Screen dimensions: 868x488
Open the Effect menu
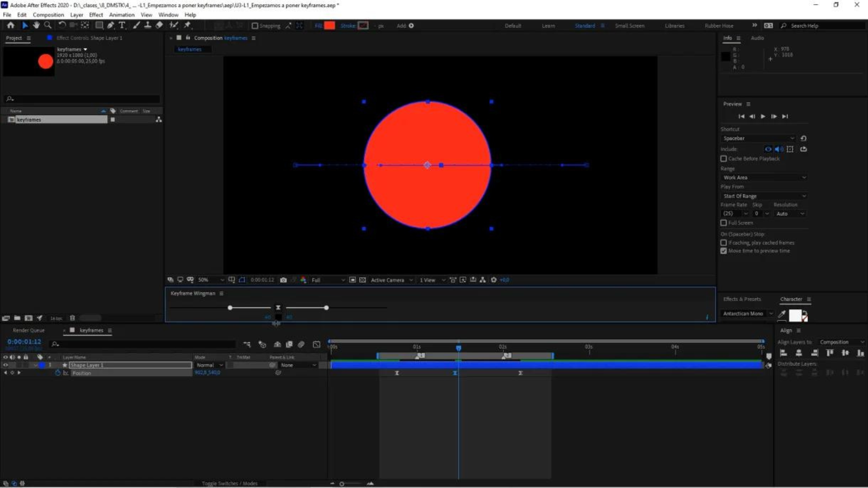(x=96, y=15)
